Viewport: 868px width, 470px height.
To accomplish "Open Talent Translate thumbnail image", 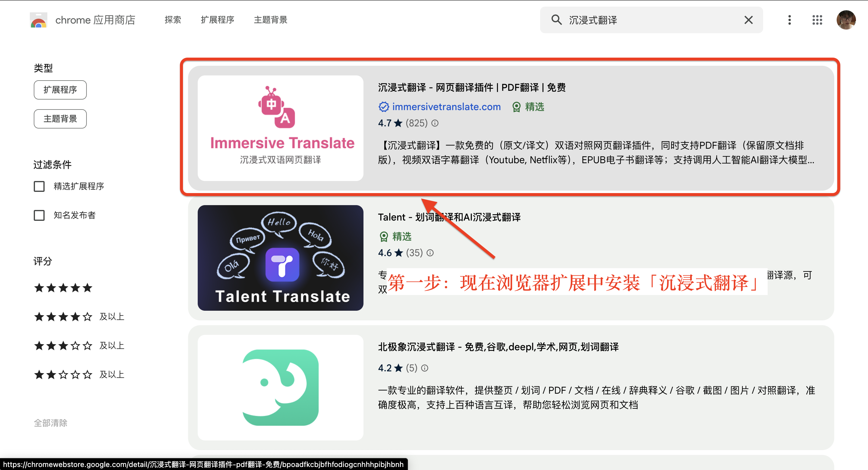I will pyautogui.click(x=280, y=258).
